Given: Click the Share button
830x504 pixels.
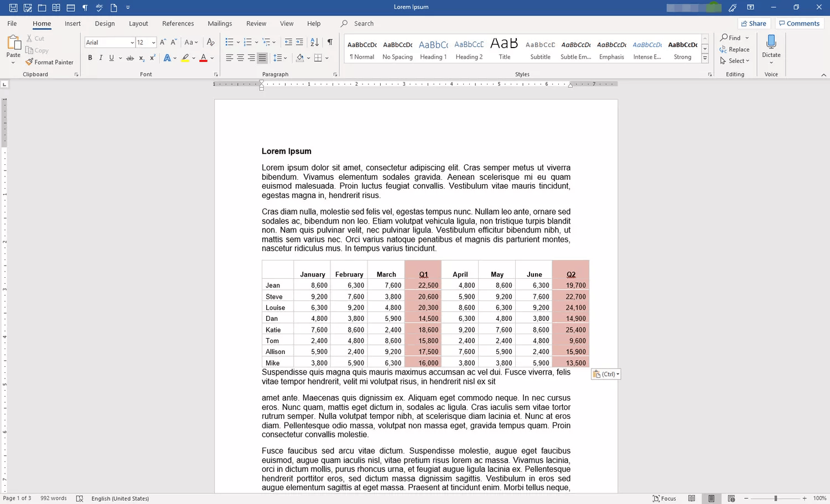Looking at the screenshot, I should pyautogui.click(x=754, y=23).
